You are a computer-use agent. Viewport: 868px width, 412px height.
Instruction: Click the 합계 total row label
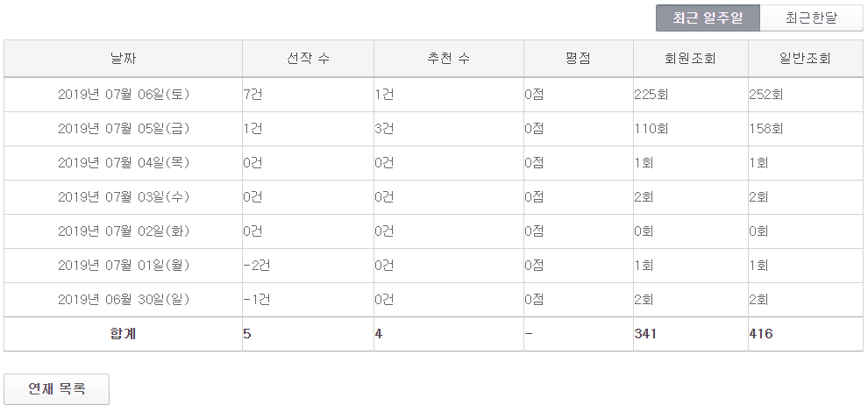124,334
